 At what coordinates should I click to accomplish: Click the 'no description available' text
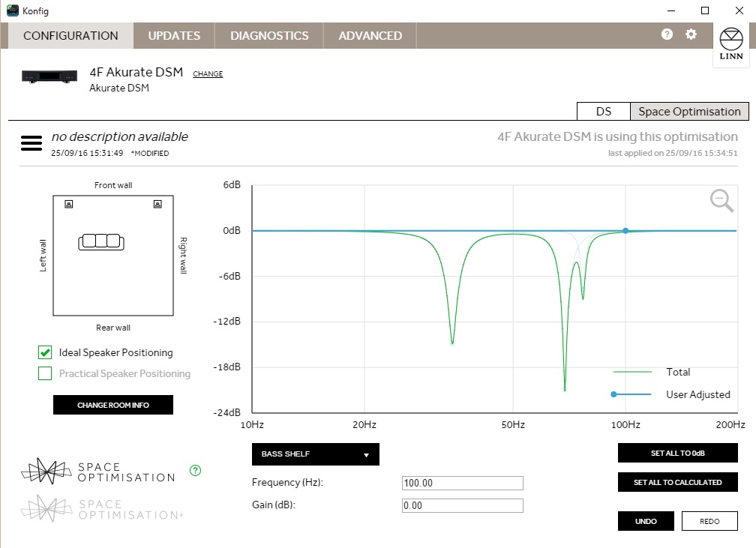119,137
